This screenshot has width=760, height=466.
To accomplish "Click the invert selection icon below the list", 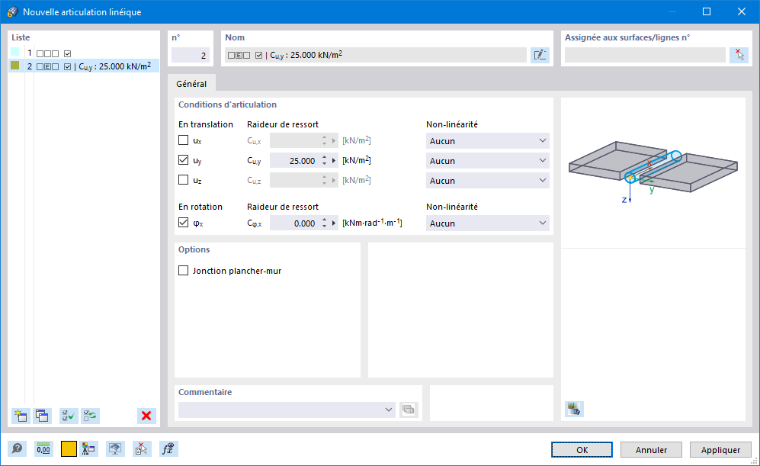I will [x=90, y=416].
